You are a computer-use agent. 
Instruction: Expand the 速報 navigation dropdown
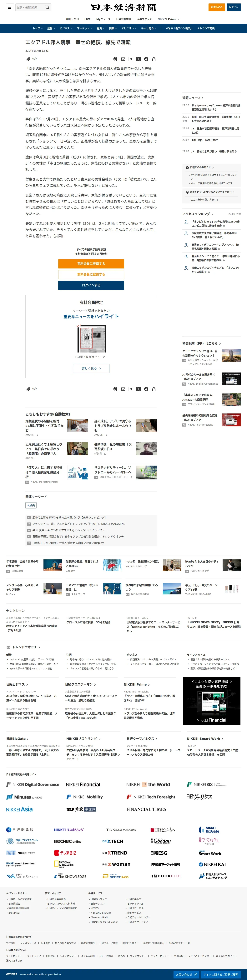[51, 28]
